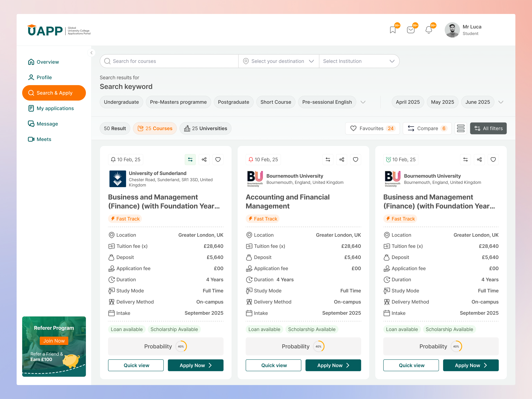Apply Now for Accounting and Financial Management
This screenshot has width=532, height=399.
coord(333,365)
